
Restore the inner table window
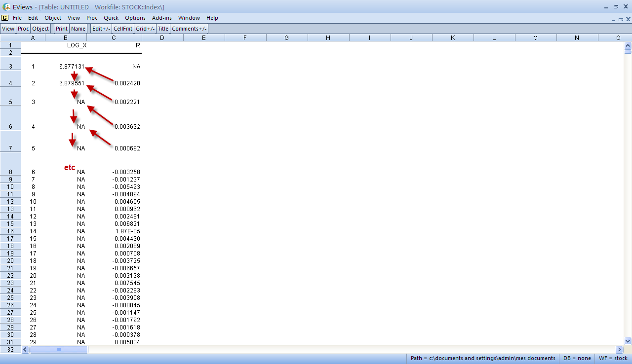(x=621, y=19)
